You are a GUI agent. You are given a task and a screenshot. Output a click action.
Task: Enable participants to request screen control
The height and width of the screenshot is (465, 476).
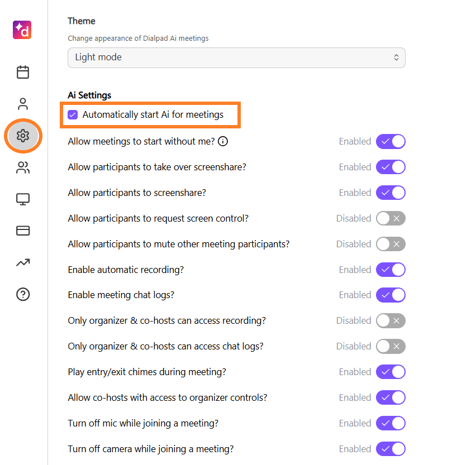coord(391,218)
